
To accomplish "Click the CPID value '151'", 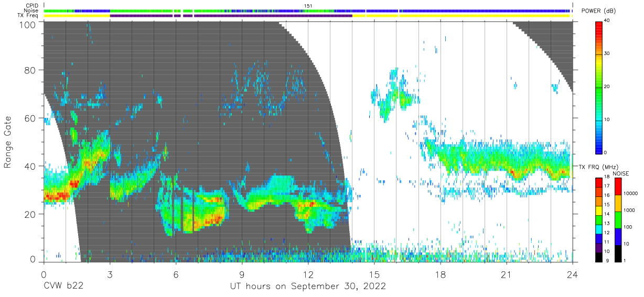I will [308, 5].
